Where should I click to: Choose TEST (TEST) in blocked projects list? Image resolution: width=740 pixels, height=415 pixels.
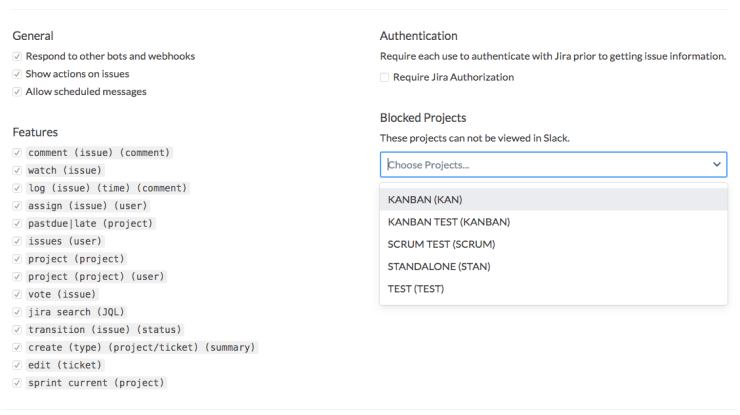coord(416,289)
